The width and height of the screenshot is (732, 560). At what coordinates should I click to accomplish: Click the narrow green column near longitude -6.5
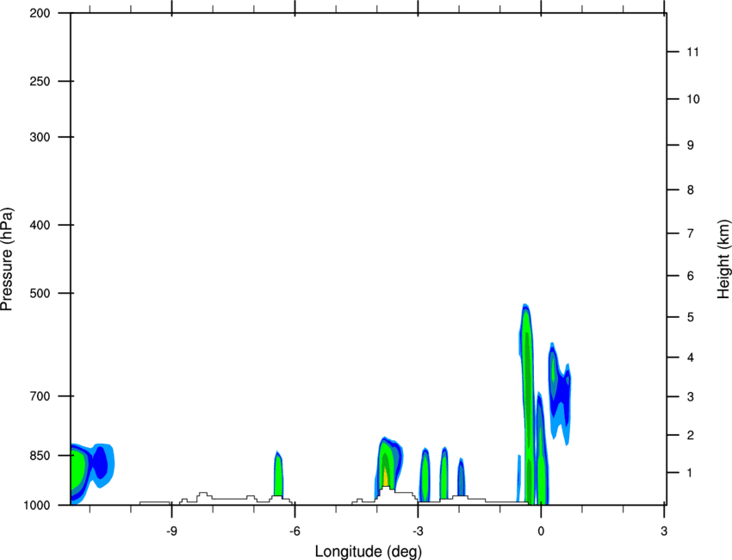[278, 474]
